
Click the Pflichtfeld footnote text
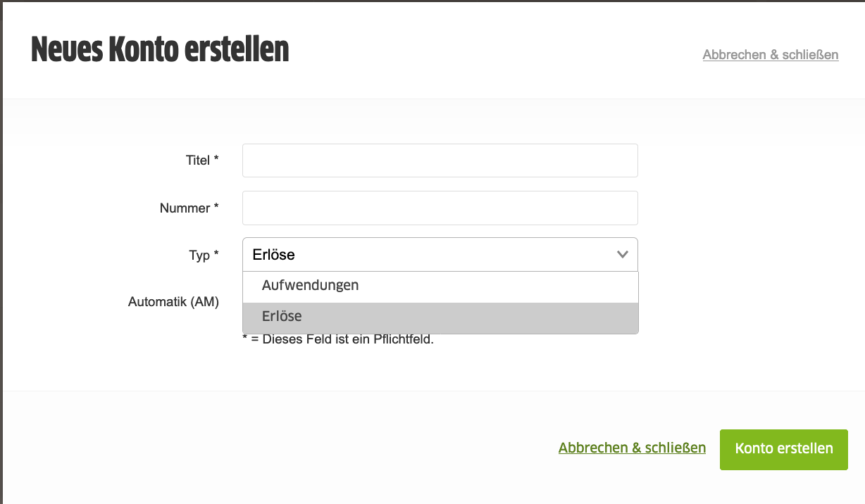[x=338, y=340]
